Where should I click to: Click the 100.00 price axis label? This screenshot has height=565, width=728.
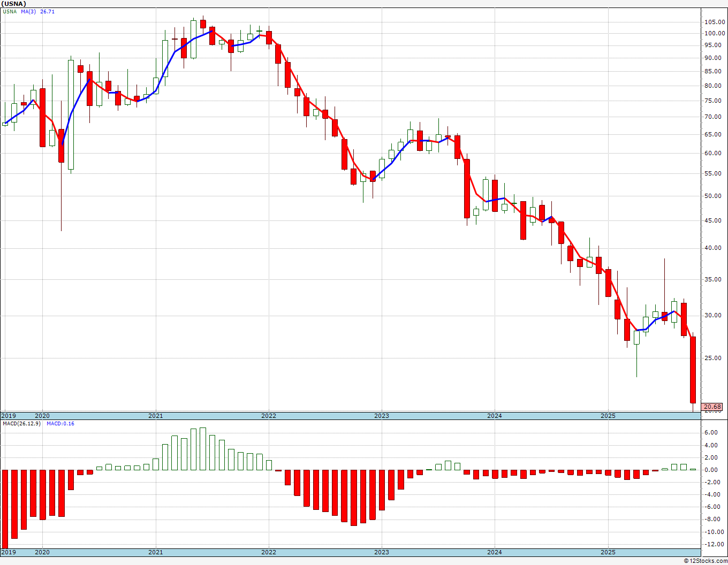coord(714,33)
